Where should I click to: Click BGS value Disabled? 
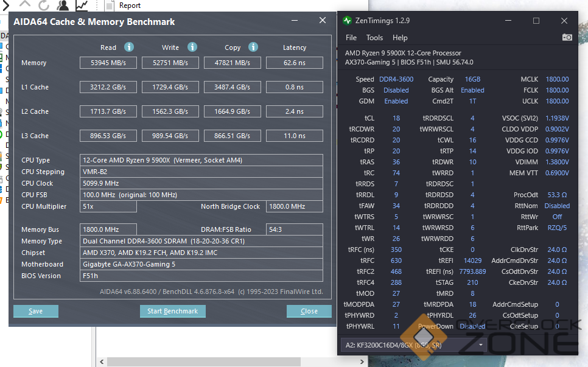tap(396, 90)
